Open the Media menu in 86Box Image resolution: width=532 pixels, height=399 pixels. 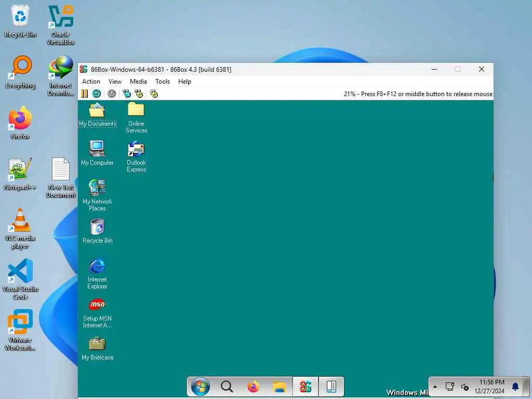pos(138,82)
